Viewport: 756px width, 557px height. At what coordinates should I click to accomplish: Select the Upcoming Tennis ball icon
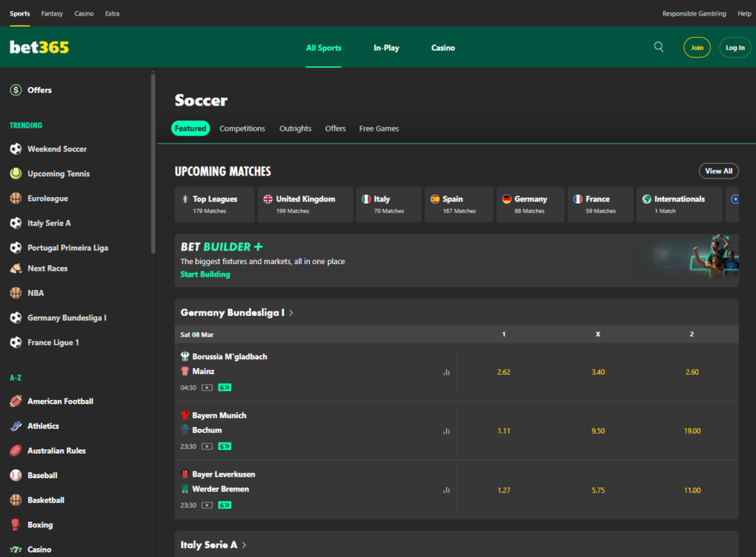pyautogui.click(x=16, y=174)
